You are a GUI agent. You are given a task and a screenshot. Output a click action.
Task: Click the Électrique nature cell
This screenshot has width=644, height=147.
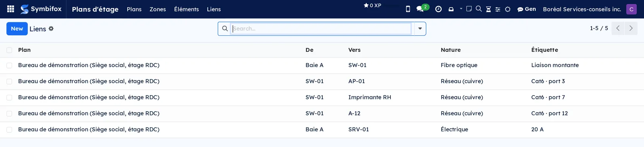tap(454, 129)
